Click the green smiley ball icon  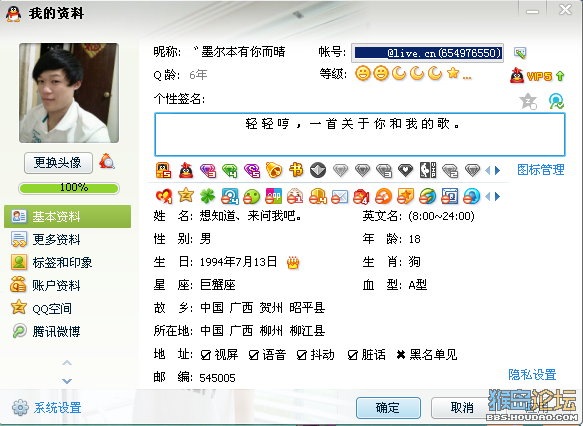tap(252, 196)
